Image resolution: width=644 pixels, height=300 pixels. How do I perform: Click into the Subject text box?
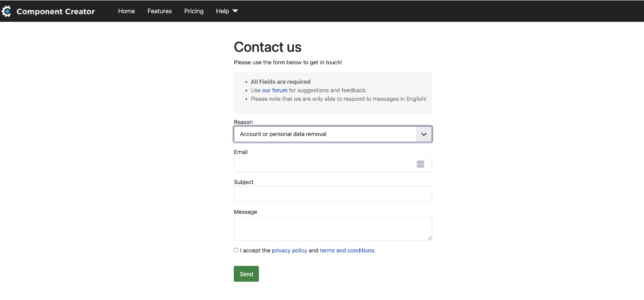click(x=333, y=194)
